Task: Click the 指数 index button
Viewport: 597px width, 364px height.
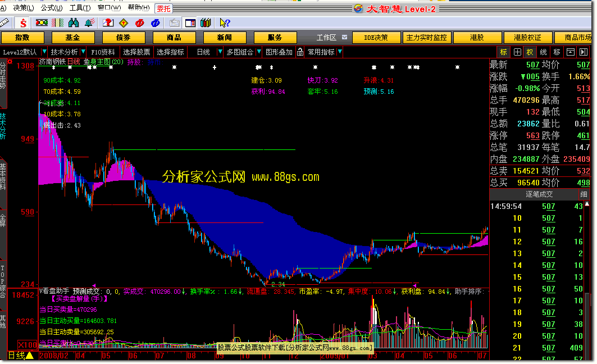Action: tap(22, 37)
